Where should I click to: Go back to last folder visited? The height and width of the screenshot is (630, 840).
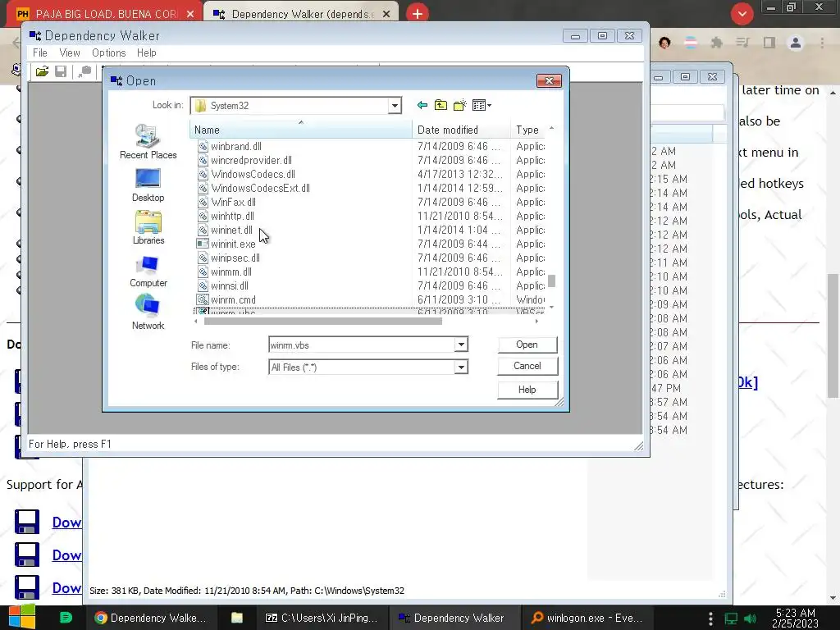click(x=422, y=105)
